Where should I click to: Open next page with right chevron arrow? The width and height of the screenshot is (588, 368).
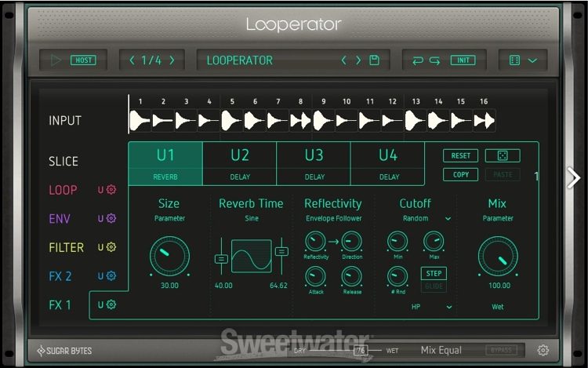pos(573,178)
